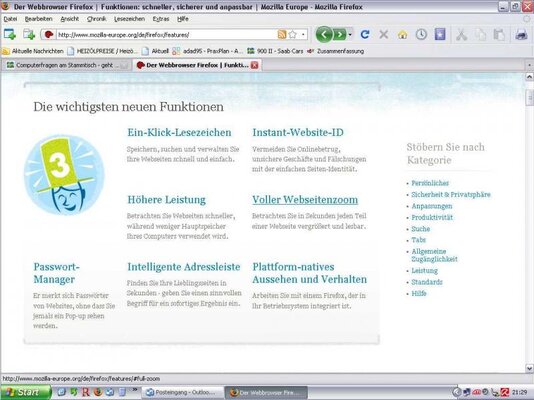534x400 pixels.
Task: Open the Lesezeichen menu
Action: pos(129,19)
